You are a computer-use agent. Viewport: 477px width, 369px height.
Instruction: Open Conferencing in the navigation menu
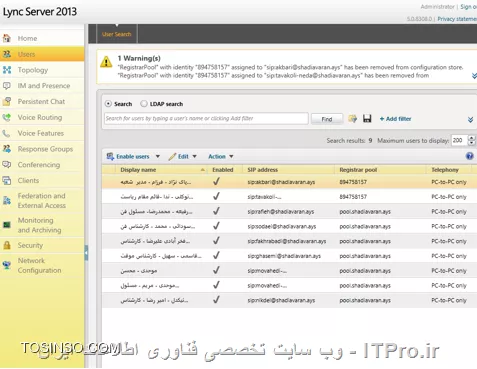[x=39, y=165]
